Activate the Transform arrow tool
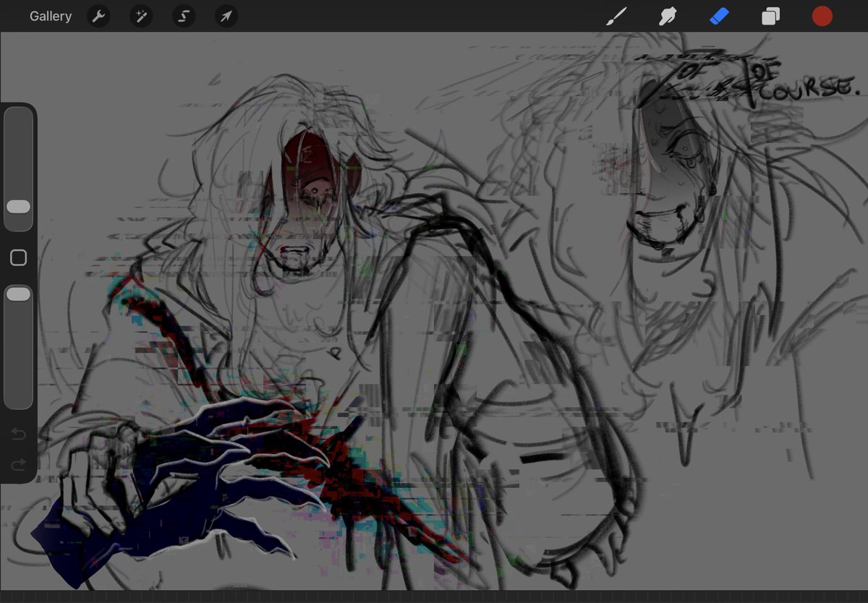Screen dimensions: 868x603 click(x=226, y=16)
